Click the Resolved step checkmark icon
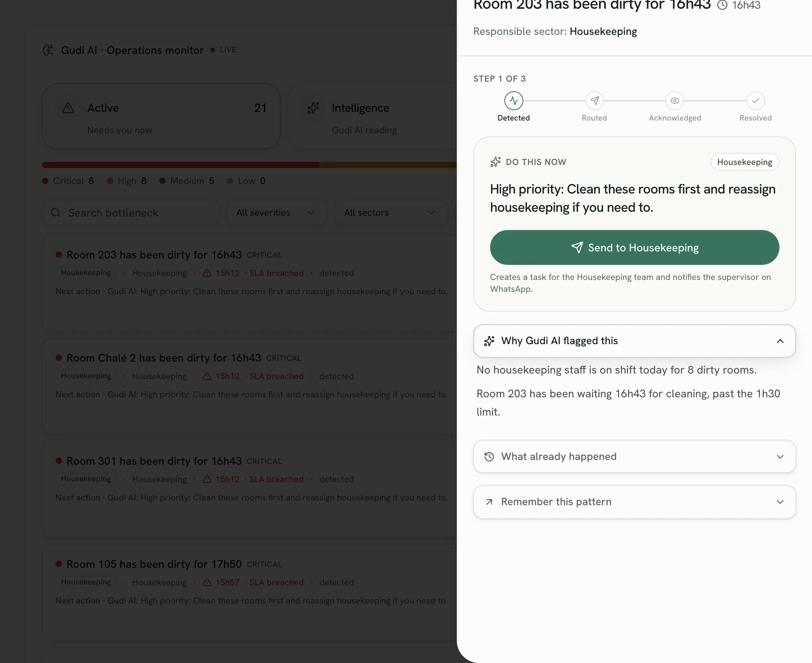The image size is (812, 663). (756, 101)
